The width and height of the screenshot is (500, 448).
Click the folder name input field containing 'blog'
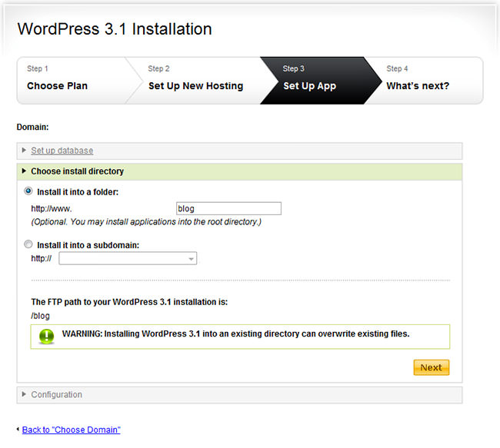pos(228,208)
